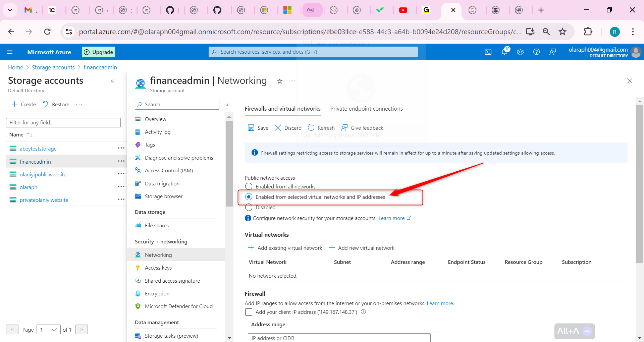Click Create storage account button

coord(23,104)
